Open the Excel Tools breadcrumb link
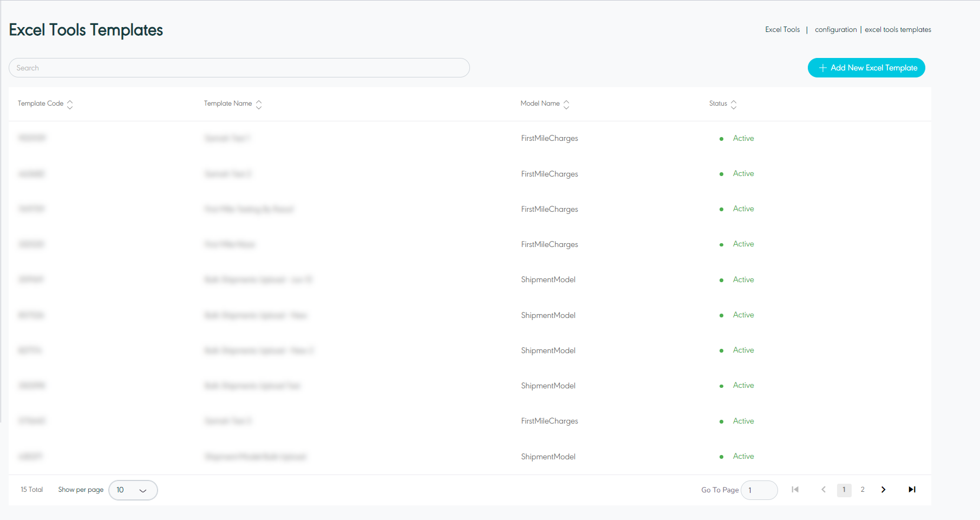The height and width of the screenshot is (520, 980). click(782, 30)
